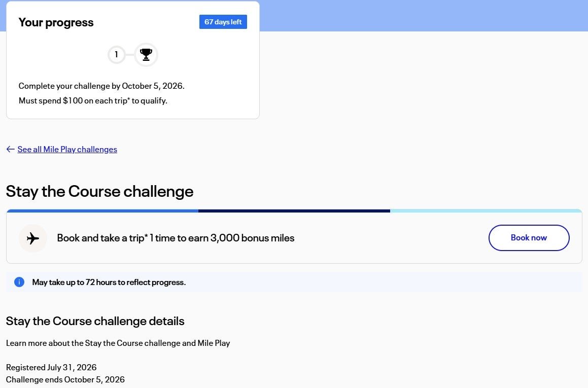The width and height of the screenshot is (588, 388).
Task: Click the medium blue segment of progress bar
Action: click(x=102, y=211)
